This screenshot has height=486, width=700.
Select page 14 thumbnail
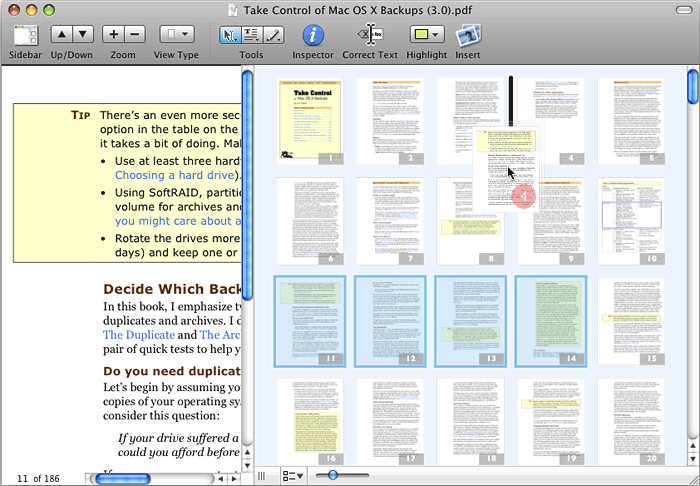click(x=550, y=321)
